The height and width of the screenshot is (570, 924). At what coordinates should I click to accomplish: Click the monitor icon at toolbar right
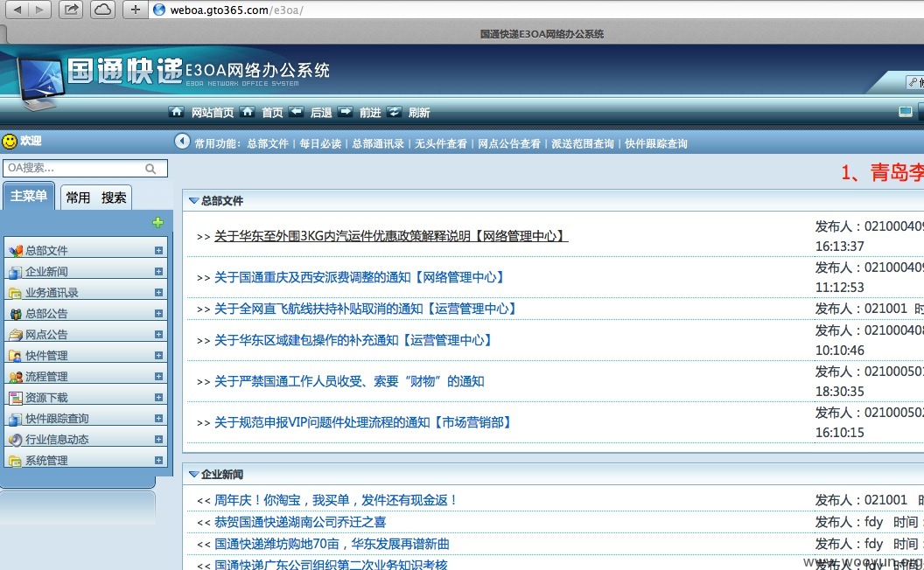[x=905, y=112]
